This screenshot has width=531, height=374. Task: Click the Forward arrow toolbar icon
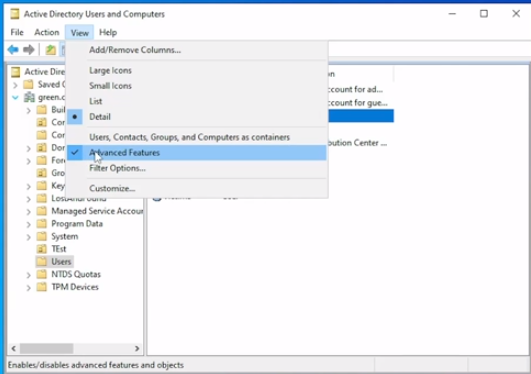click(x=29, y=50)
